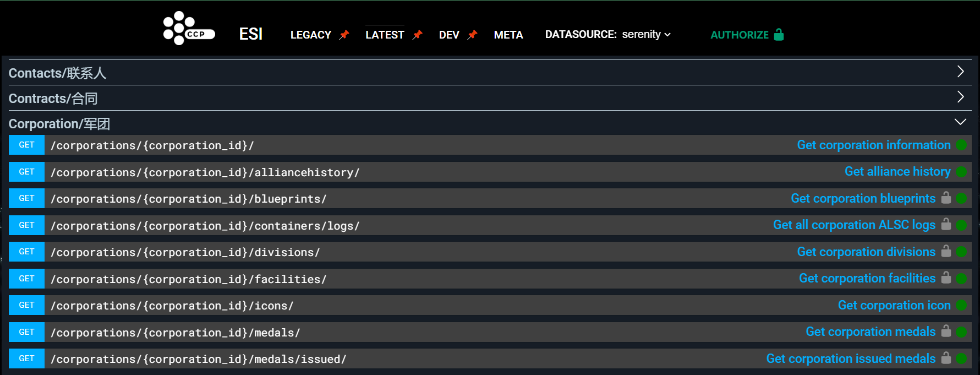The height and width of the screenshot is (375, 980).
Task: Click the lock icon on the divisions row
Action: coord(946,251)
